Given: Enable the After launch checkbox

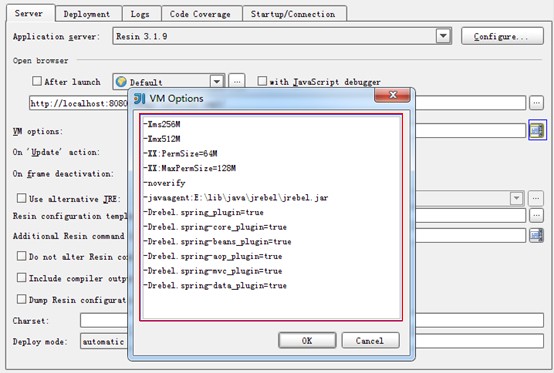Looking at the screenshot, I should (x=37, y=81).
